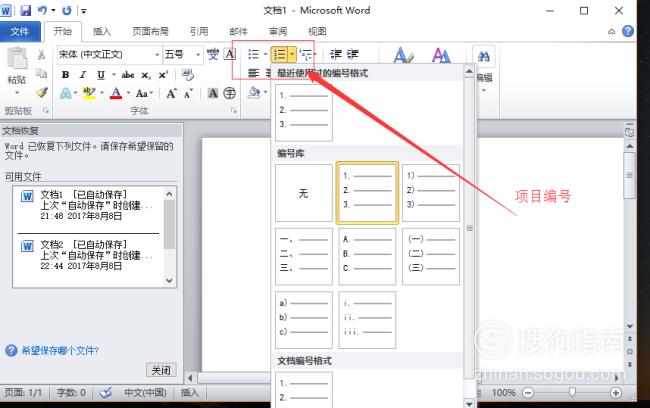
Task: Switch to the 插入 tab
Action: click(102, 32)
